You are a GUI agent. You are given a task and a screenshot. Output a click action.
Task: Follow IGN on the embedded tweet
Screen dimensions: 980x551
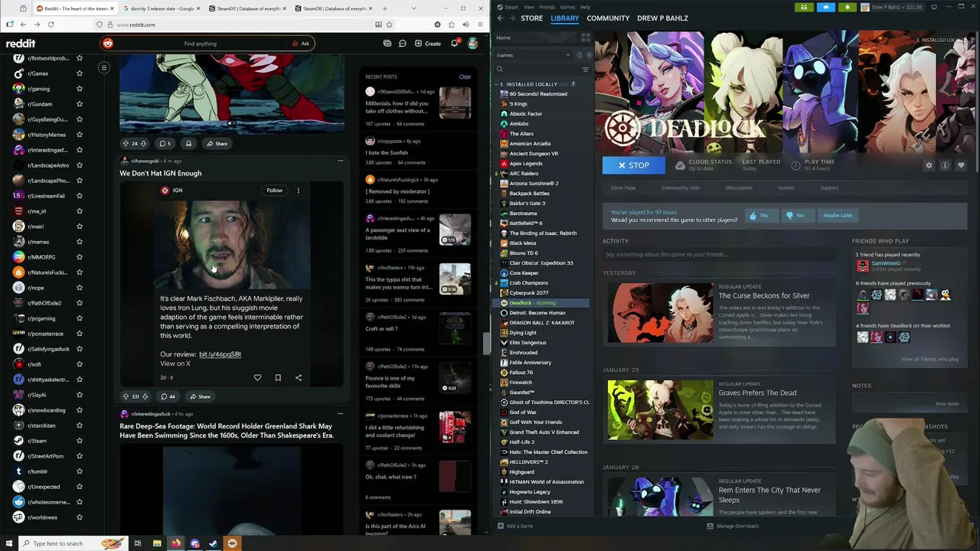coord(274,191)
